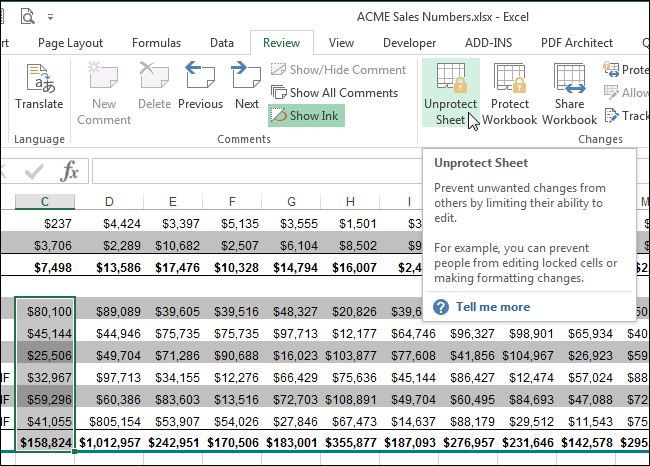Open the Developer tab
This screenshot has width=650, height=466.
[410, 43]
